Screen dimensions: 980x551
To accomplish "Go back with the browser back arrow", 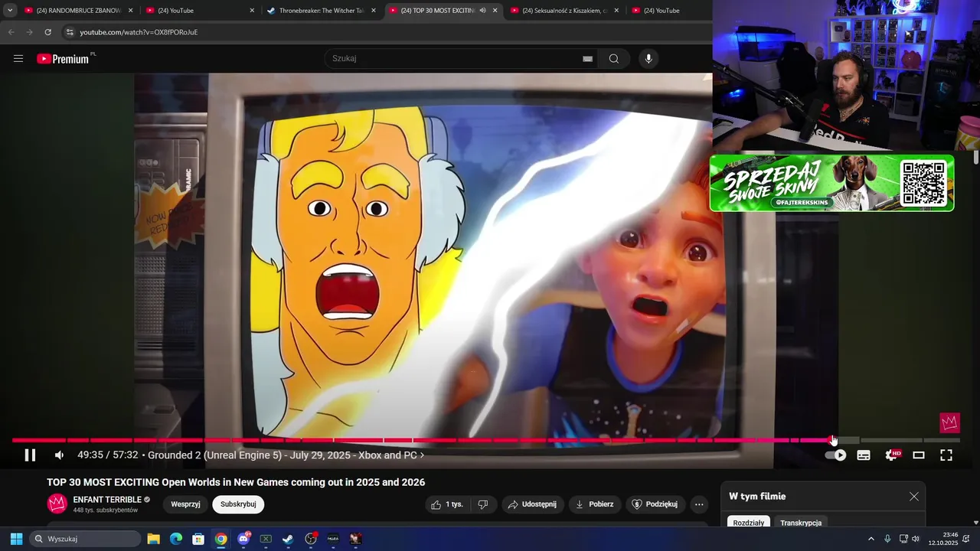I will (11, 32).
